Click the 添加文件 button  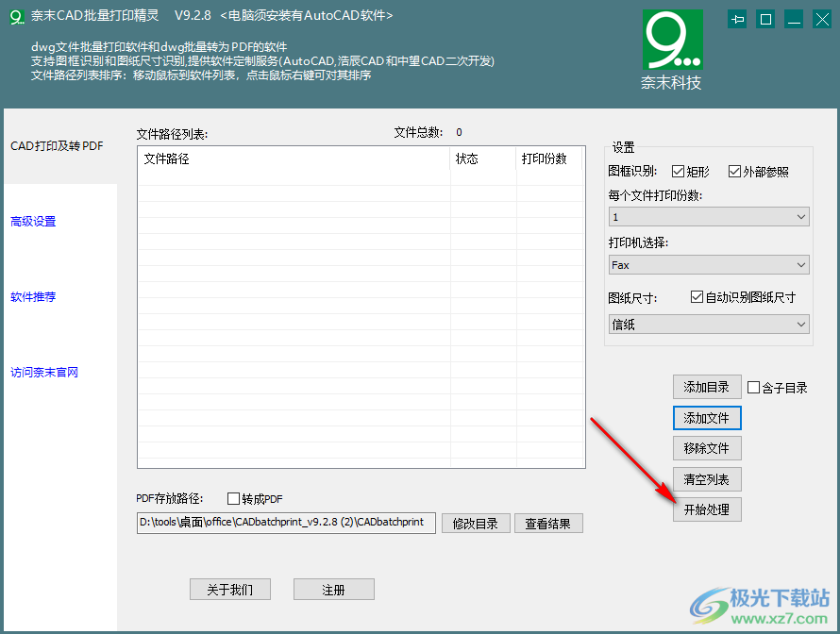tap(707, 418)
